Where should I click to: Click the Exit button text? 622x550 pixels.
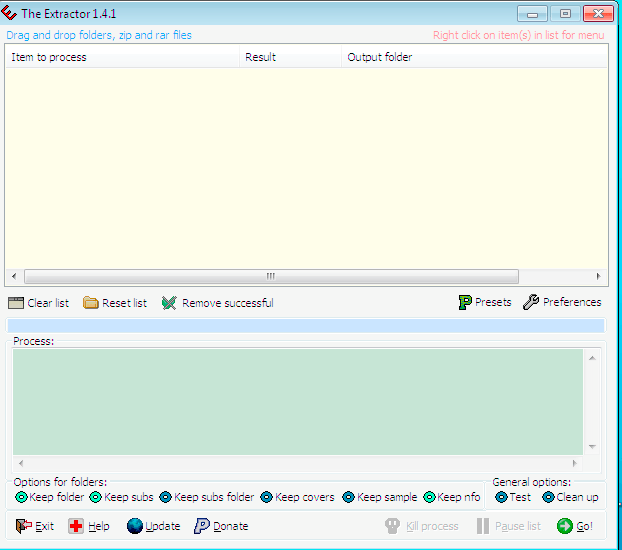click(x=44, y=526)
